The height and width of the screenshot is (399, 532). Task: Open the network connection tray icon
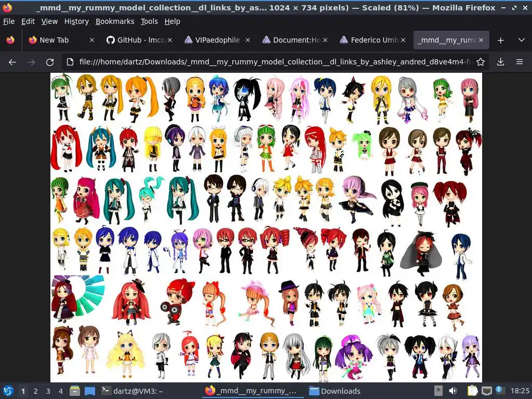486,391
